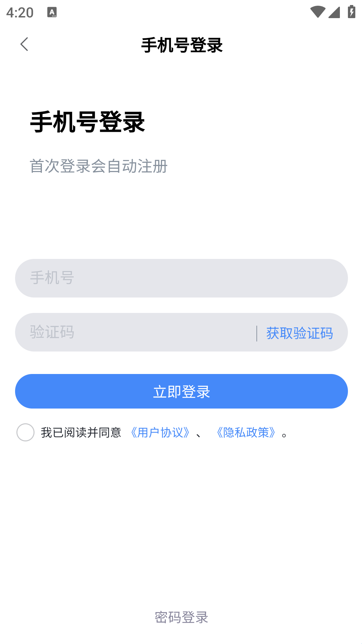The height and width of the screenshot is (644, 362).
Task: Tap the back arrow icon
Action: 24,44
